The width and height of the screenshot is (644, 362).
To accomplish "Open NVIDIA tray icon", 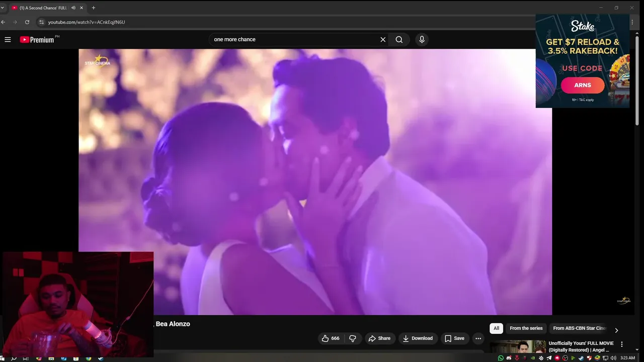I will click(x=533, y=358).
